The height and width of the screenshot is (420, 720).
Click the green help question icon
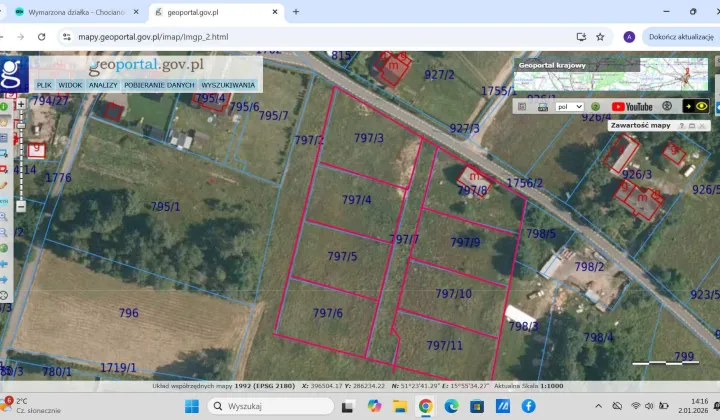pos(596,106)
